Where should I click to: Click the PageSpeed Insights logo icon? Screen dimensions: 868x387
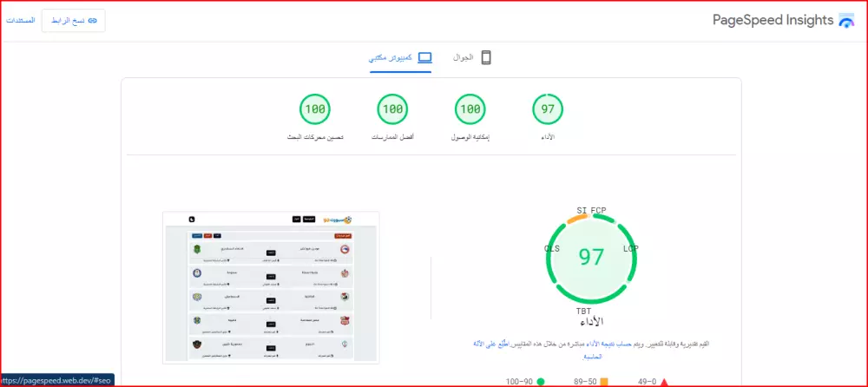coord(846,21)
